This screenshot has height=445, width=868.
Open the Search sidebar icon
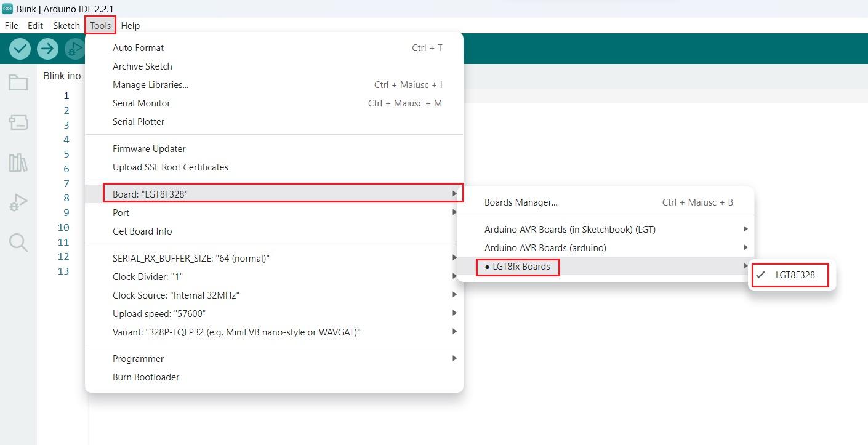click(x=18, y=243)
